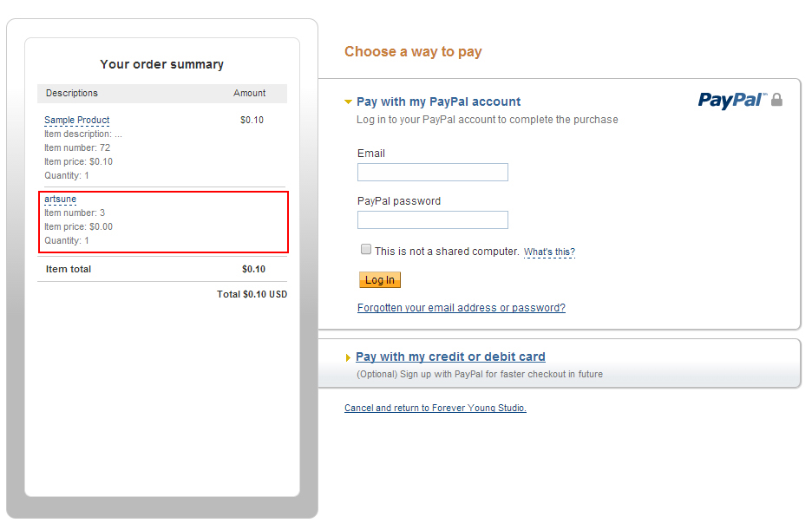The image size is (812, 530).
Task: Click the Pay with my PayPal account heading
Action: coord(438,101)
